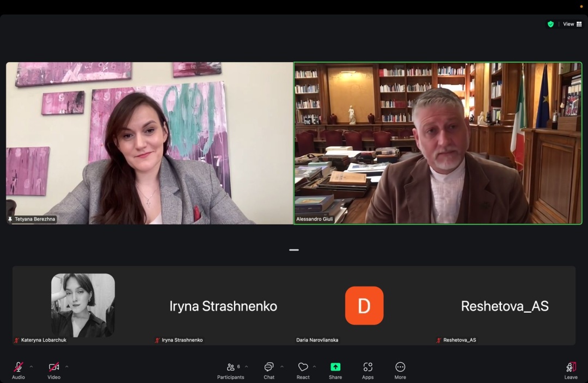The width and height of the screenshot is (588, 383).
Task: Expand audio options caret next to Audio
Action: pos(31,367)
